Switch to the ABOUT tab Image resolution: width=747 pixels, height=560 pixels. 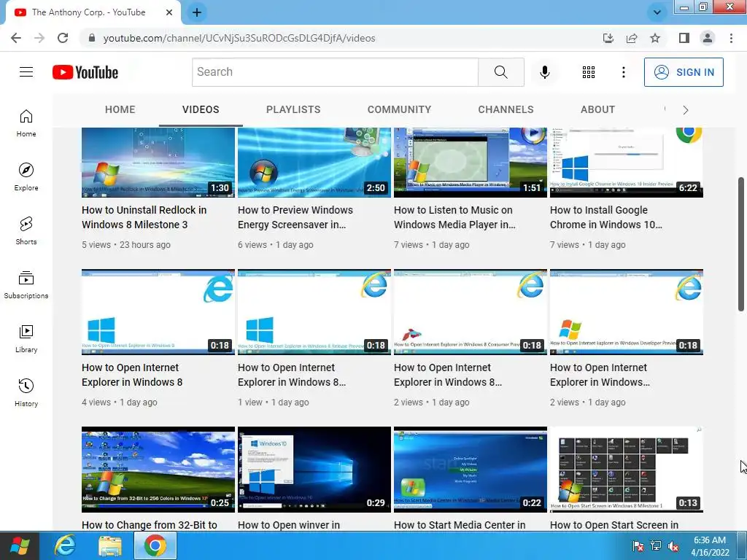tap(598, 109)
